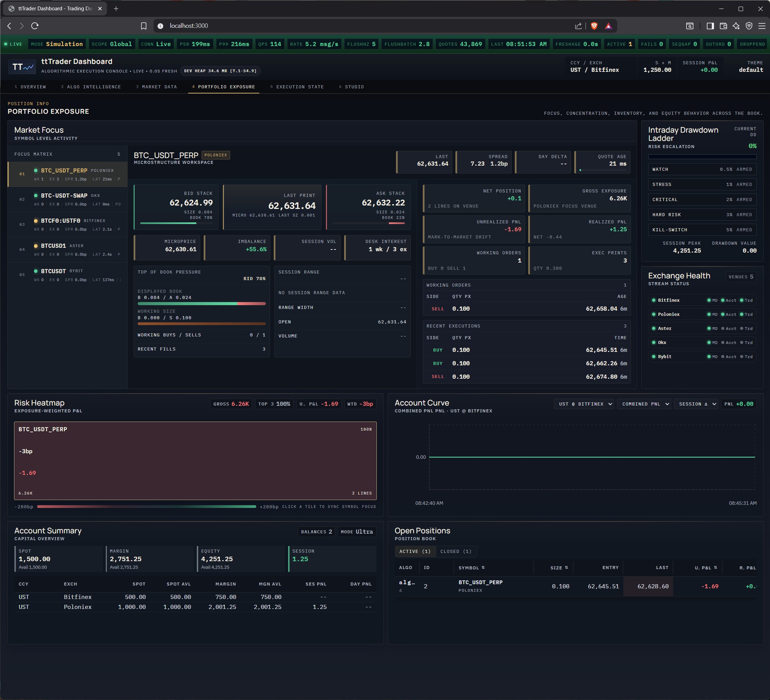Show CLOSED (1) positions
The image size is (770, 700).
click(x=456, y=551)
